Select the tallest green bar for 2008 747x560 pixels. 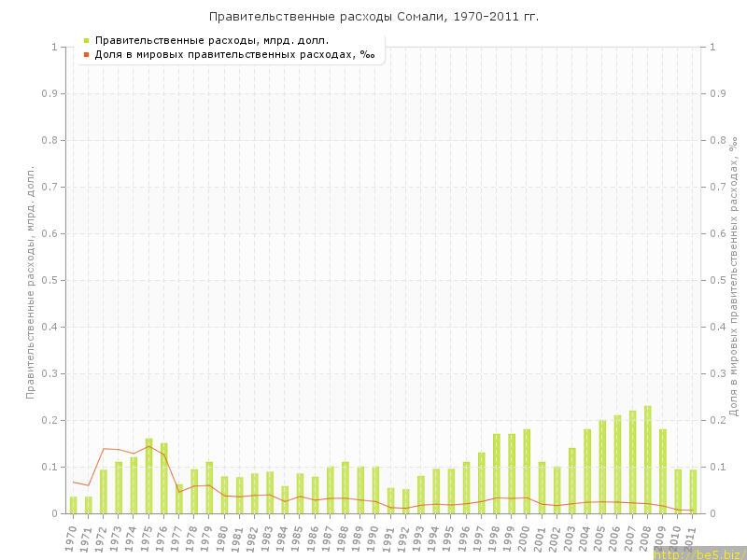pos(648,459)
